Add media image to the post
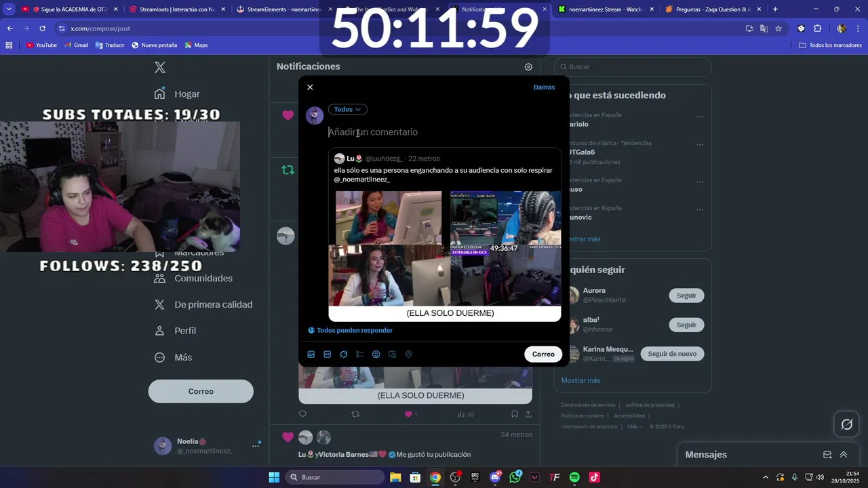This screenshot has height=488, width=868. (x=311, y=354)
